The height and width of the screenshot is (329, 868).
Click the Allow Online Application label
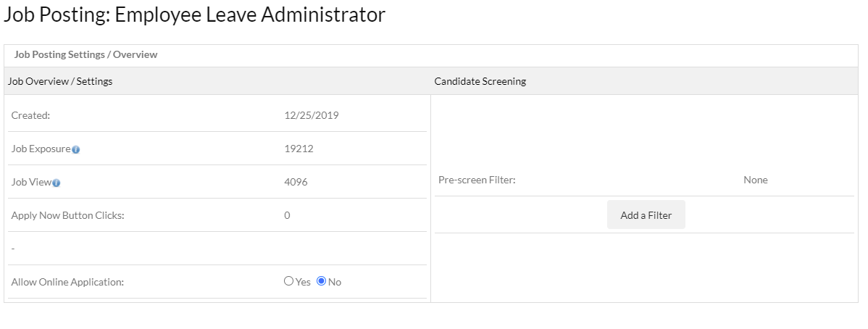pyautogui.click(x=67, y=282)
